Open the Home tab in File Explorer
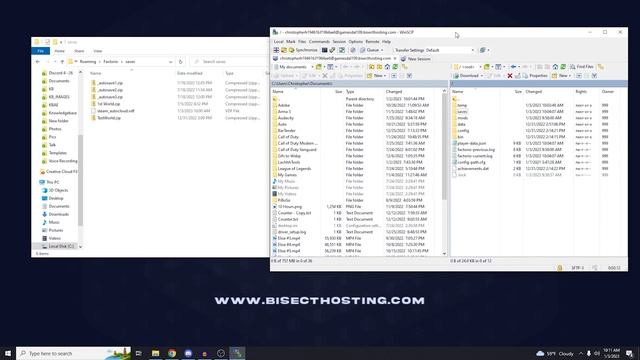This screenshot has width=640, height=360. (60, 51)
